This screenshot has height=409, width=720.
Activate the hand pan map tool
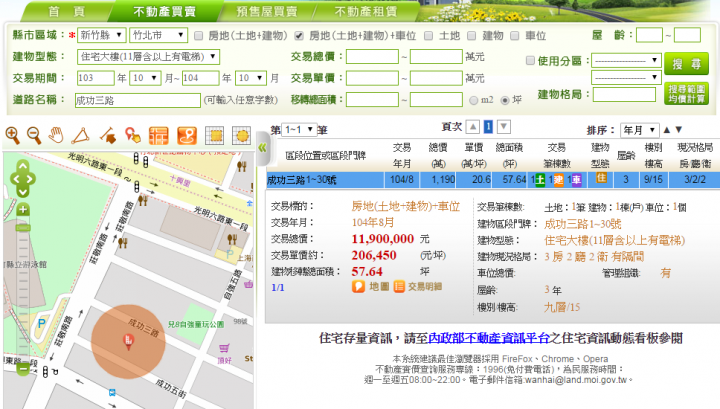[57, 134]
